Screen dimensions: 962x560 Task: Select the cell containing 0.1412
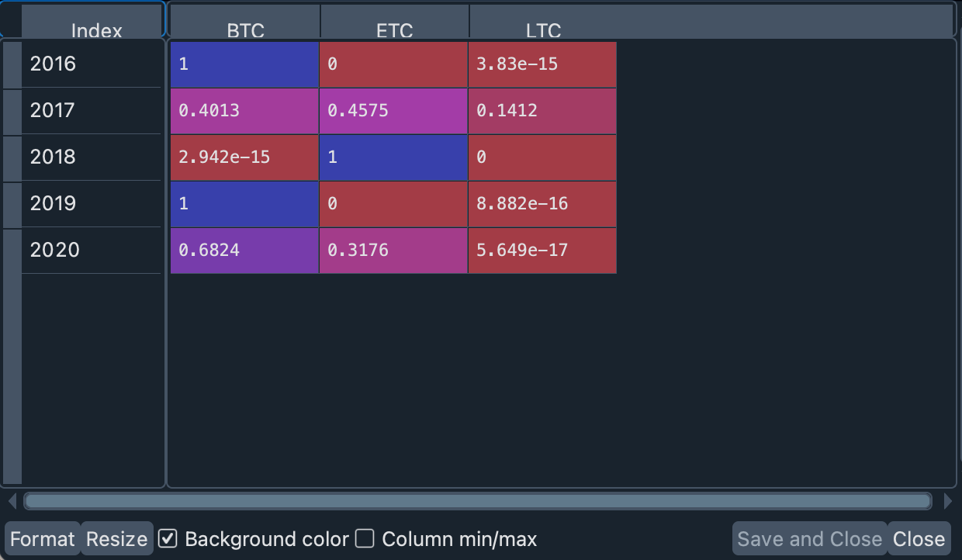pyautogui.click(x=542, y=111)
